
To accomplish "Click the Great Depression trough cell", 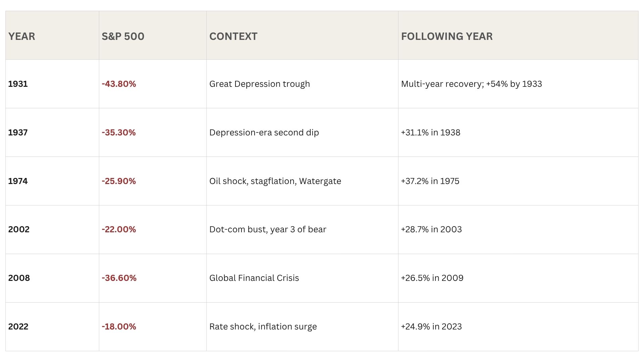I will tap(259, 84).
